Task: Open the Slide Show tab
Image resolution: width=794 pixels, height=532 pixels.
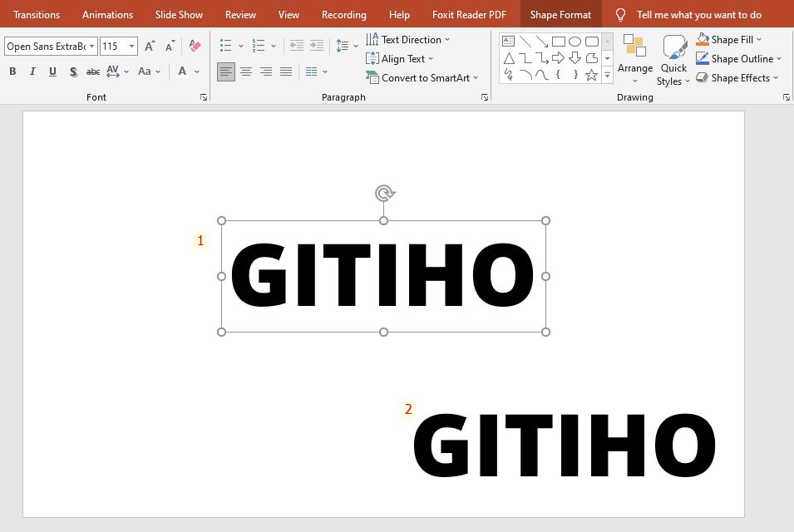Action: [x=179, y=14]
